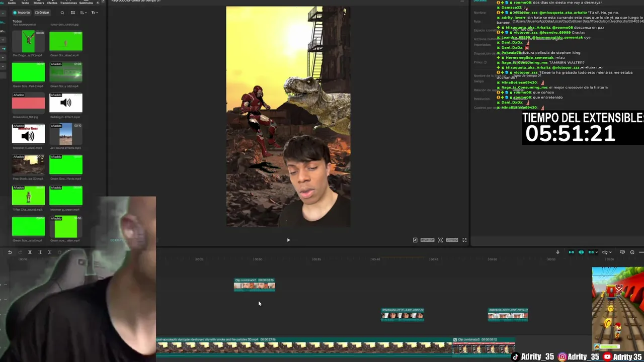Select the post-apocalyptic city main track clip

coord(304,346)
